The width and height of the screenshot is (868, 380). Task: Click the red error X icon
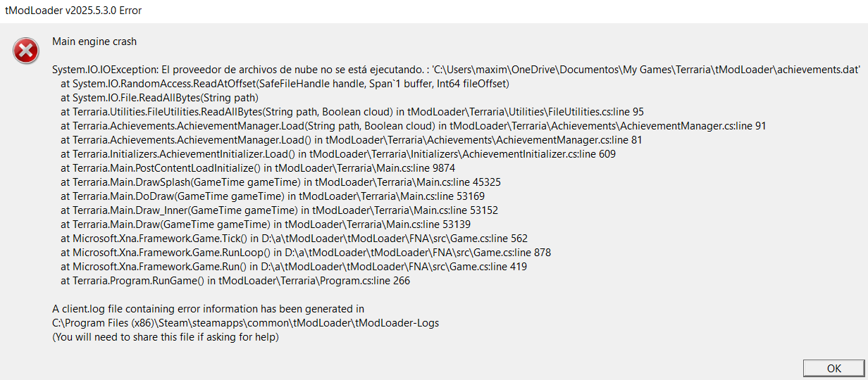(x=26, y=51)
